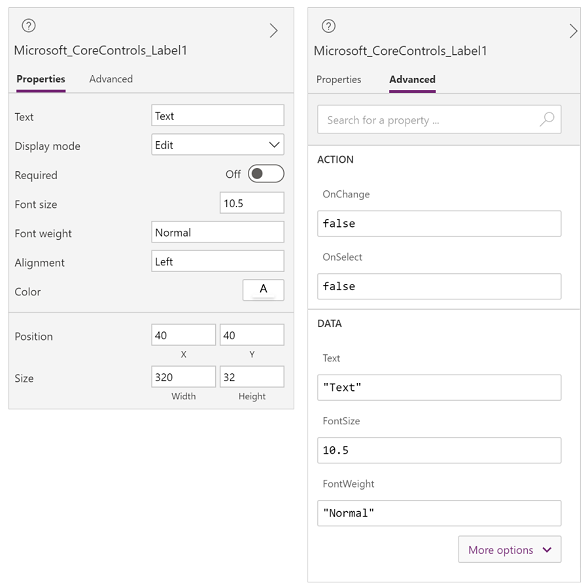The image size is (588, 587).
Task: Switch to Properties tab in right panel
Action: pos(339,80)
